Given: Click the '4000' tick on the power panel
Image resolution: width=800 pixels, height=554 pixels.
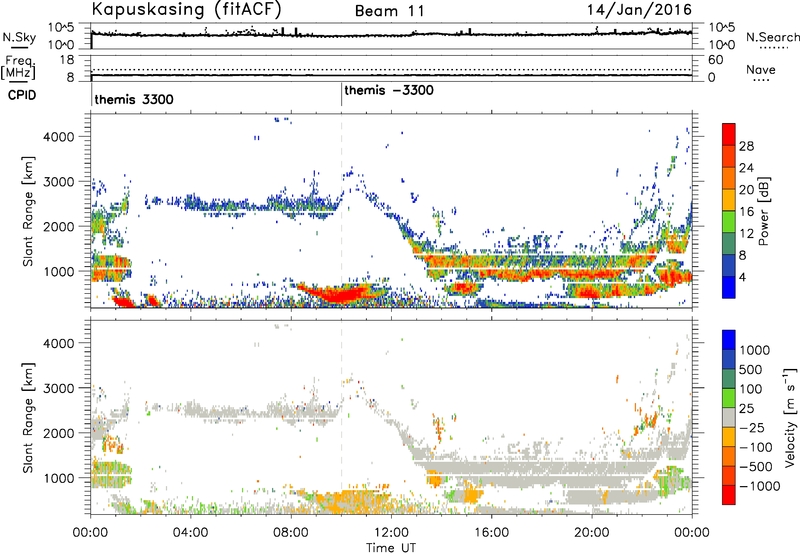Looking at the screenshot, I should coord(59,137).
